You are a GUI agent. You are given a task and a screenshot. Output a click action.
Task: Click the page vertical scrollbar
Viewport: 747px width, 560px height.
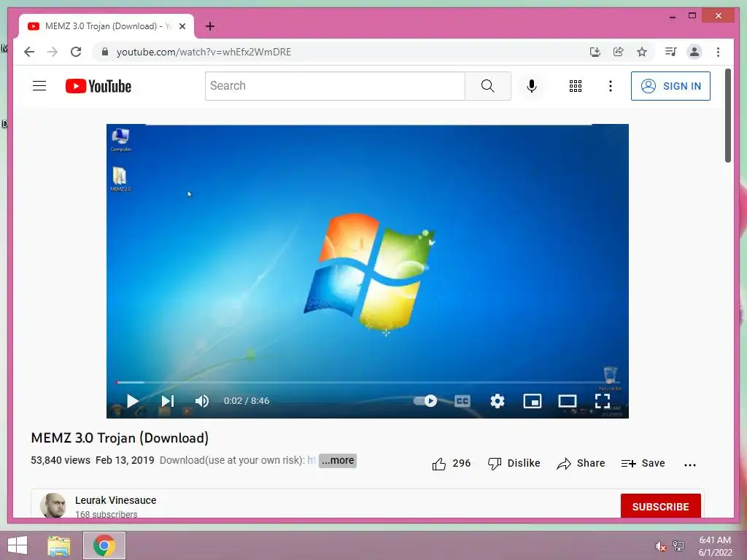(728, 115)
